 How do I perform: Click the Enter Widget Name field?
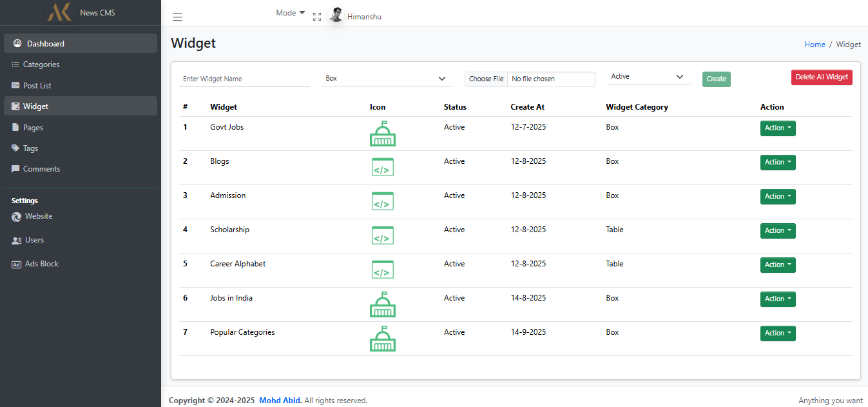244,79
